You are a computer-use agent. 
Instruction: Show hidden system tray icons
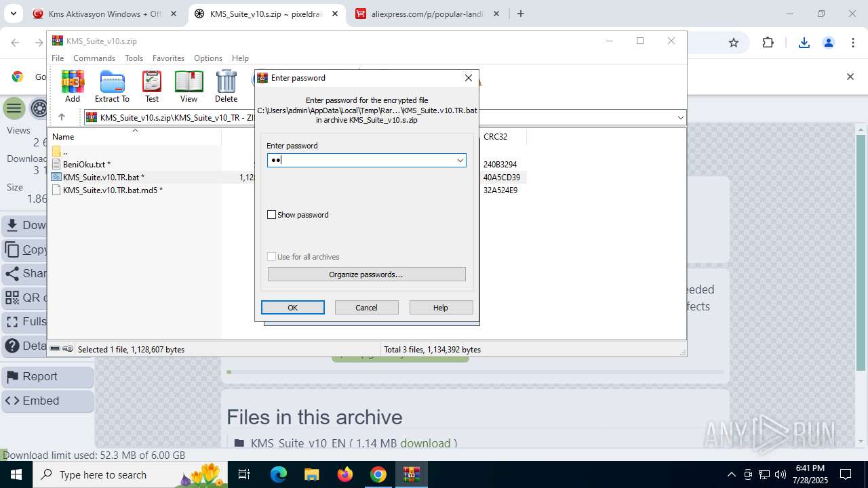tap(731, 474)
